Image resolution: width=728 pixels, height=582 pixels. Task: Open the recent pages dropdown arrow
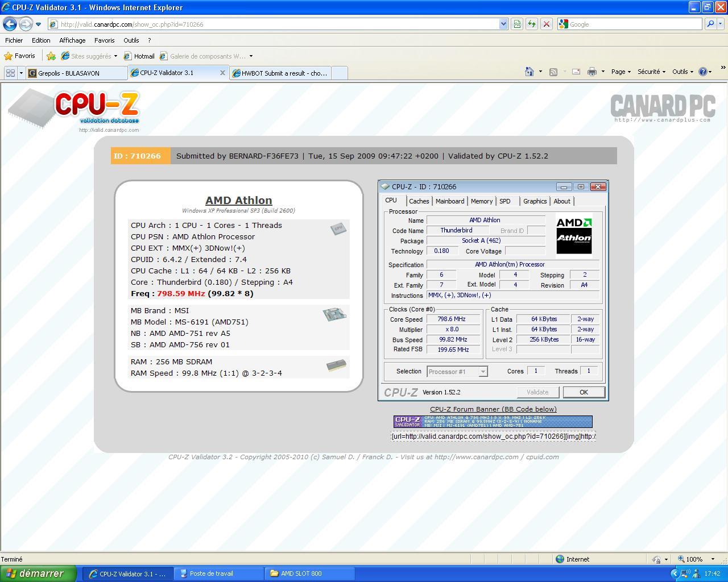point(38,24)
